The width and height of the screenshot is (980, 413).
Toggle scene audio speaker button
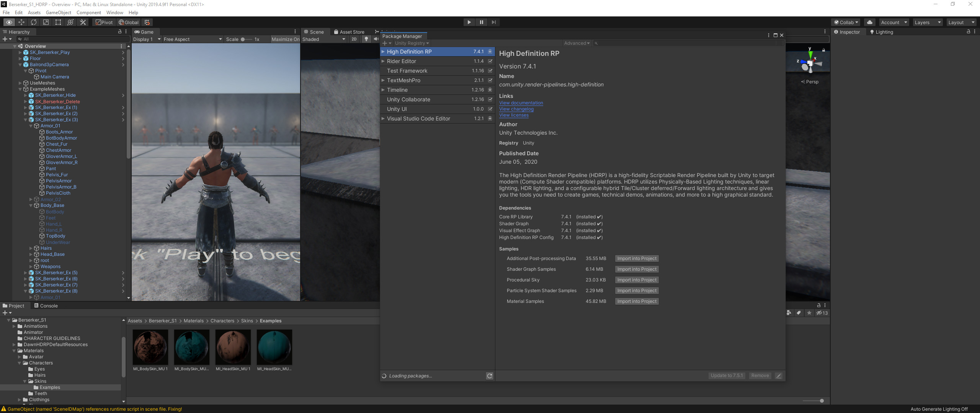pyautogui.click(x=376, y=39)
